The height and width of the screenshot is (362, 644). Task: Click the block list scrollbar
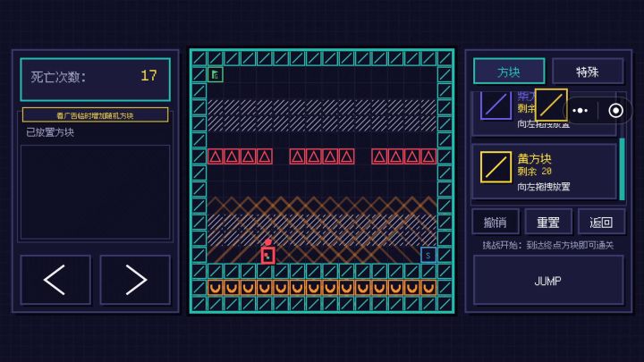tap(622, 169)
